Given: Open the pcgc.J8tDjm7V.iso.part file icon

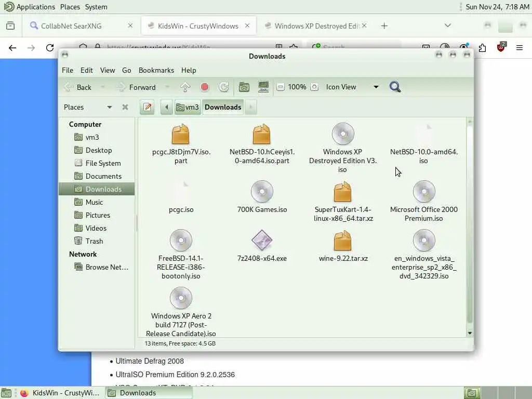Looking at the screenshot, I should point(180,134).
